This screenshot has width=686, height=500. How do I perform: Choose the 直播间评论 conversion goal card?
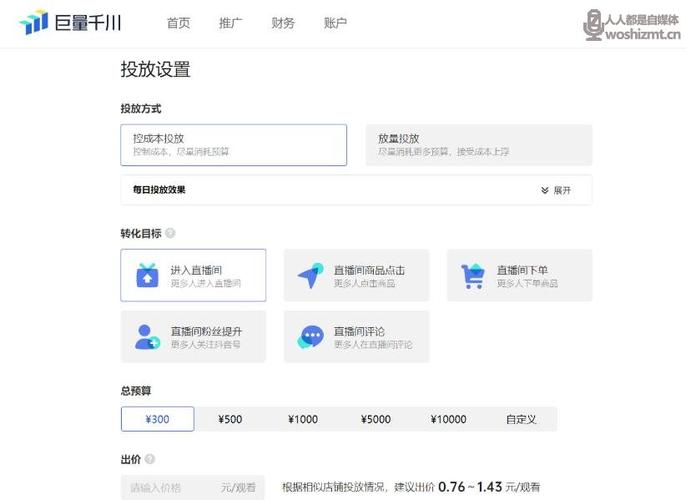357,336
